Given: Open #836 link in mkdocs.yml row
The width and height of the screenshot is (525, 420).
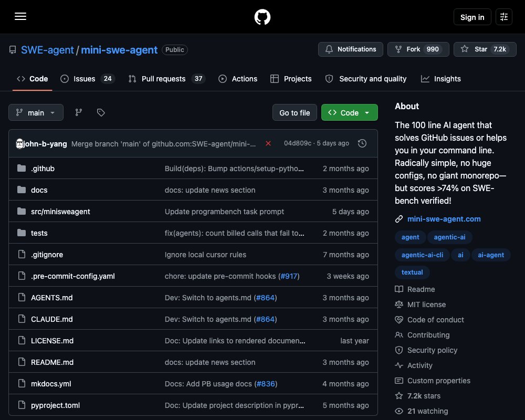Looking at the screenshot, I should tap(266, 383).
